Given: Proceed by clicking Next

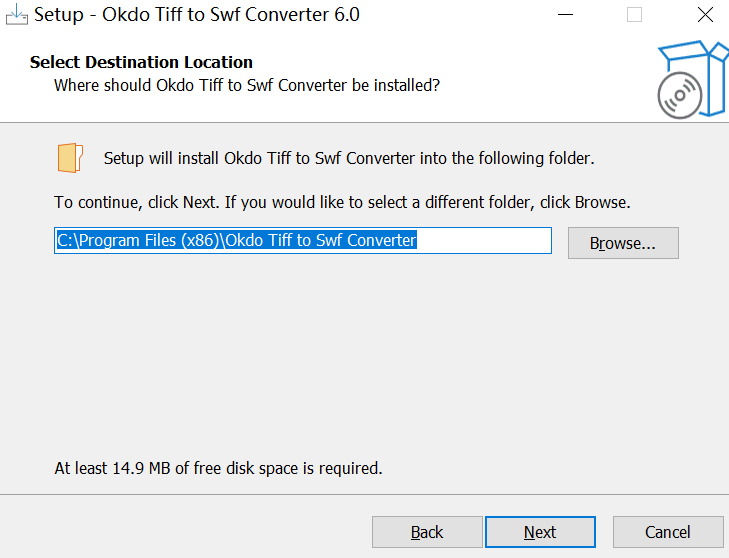Looking at the screenshot, I should click(x=540, y=532).
